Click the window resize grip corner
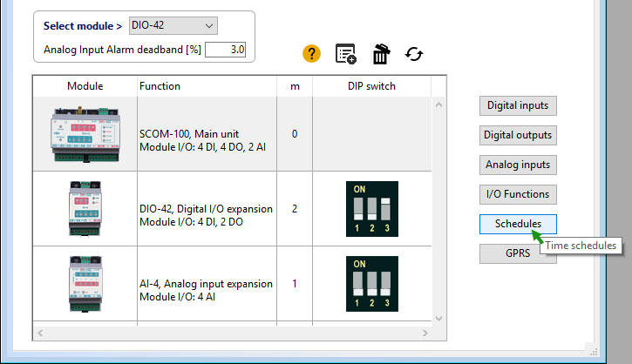Screen dimensions: 632x364 (x=593, y=351)
